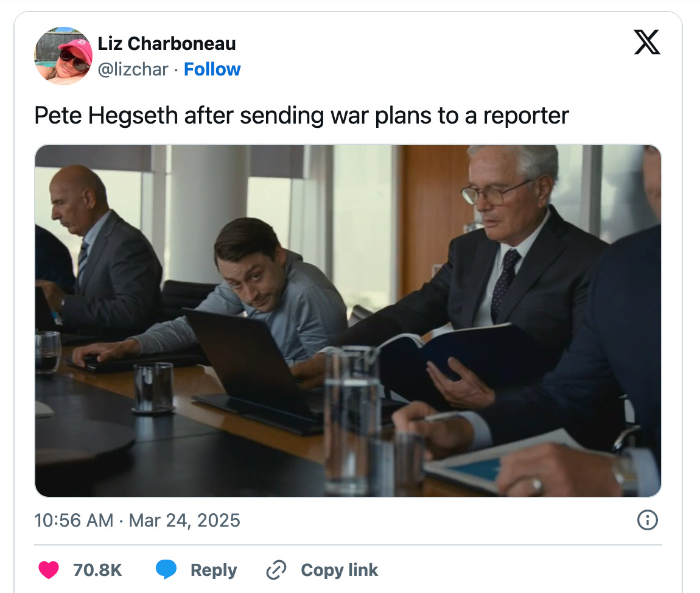The image size is (700, 593).
Task: Click the @lizchar handle
Action: click(133, 69)
